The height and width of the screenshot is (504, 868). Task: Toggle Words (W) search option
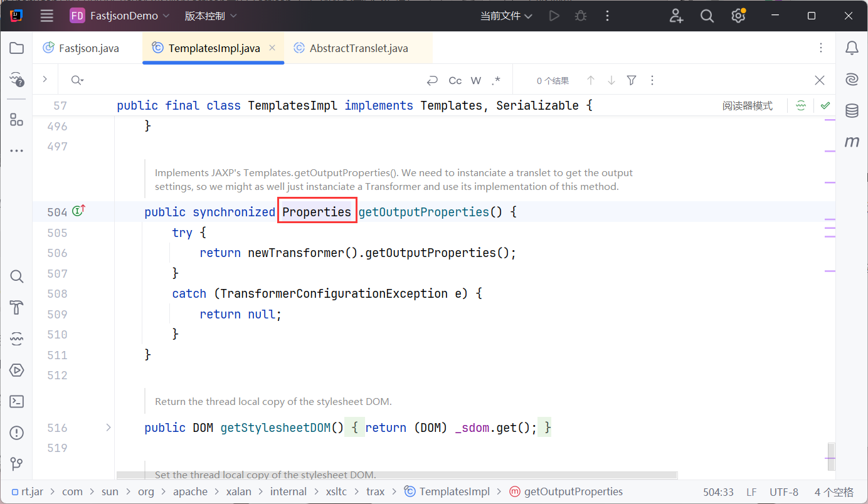coord(476,80)
